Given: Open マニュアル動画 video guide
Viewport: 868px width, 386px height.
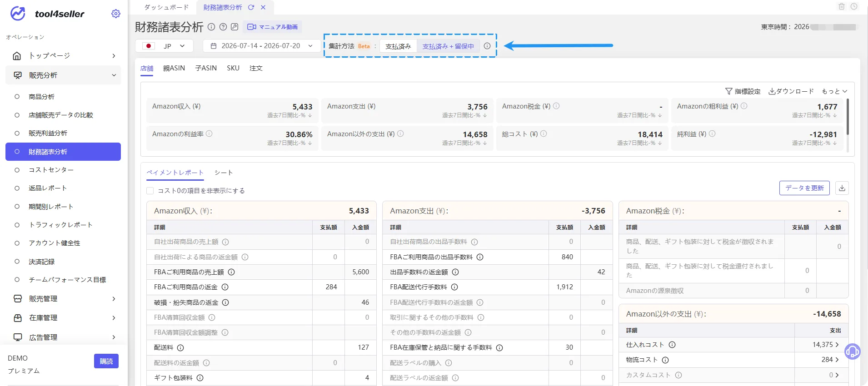Looking at the screenshot, I should click(272, 27).
